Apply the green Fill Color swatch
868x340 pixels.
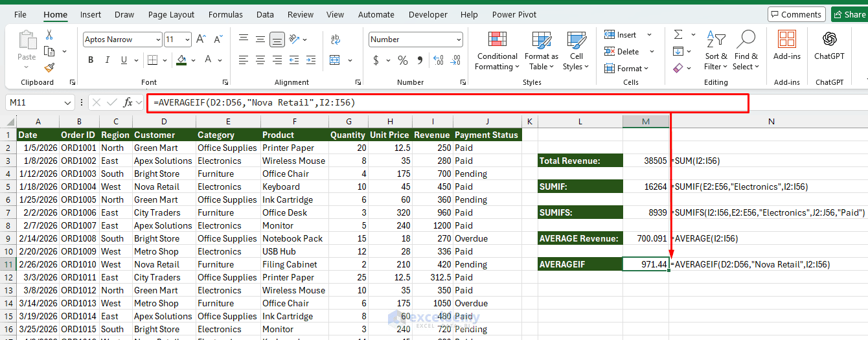click(181, 60)
